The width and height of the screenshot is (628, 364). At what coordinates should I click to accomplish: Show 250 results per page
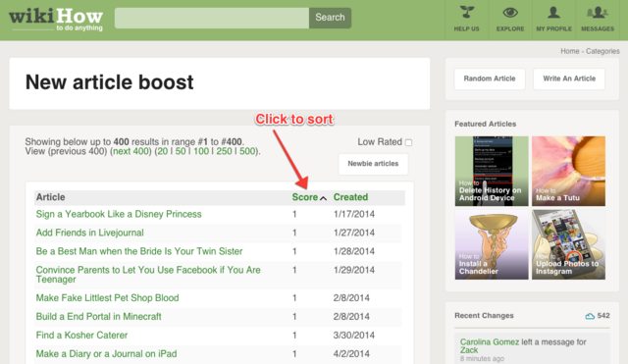point(224,151)
